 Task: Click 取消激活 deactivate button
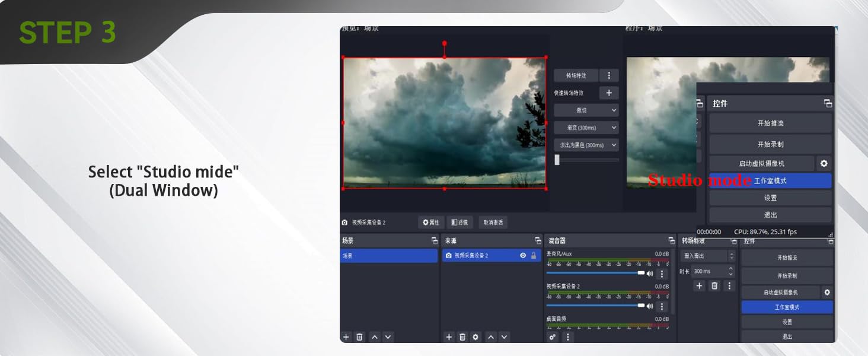pos(493,223)
